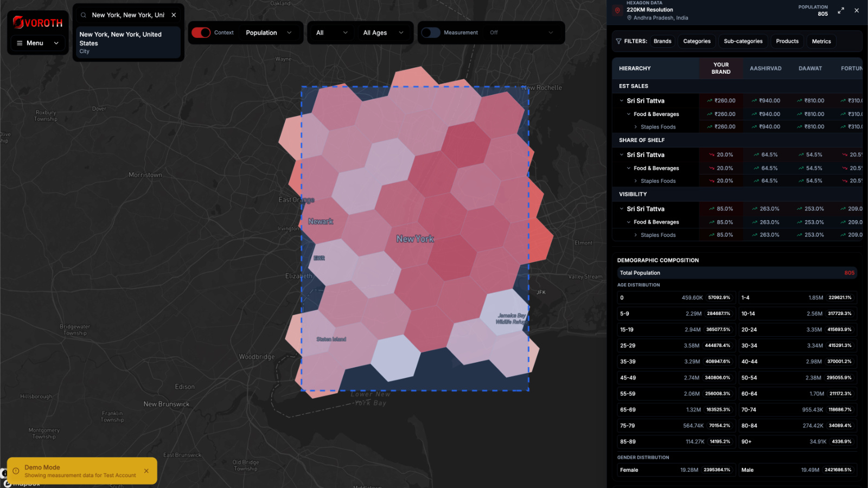Click the search magnifier icon
This screenshot has width=868, height=488.
pyautogui.click(x=84, y=15)
